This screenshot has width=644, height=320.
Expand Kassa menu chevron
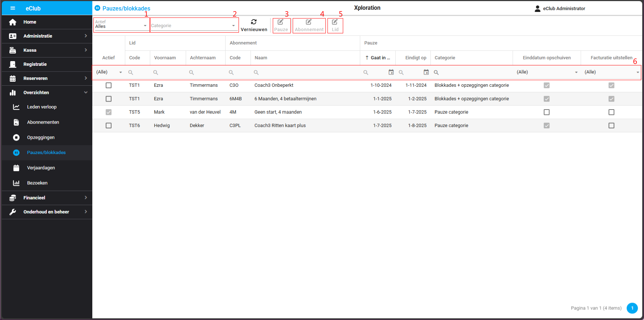tap(86, 50)
